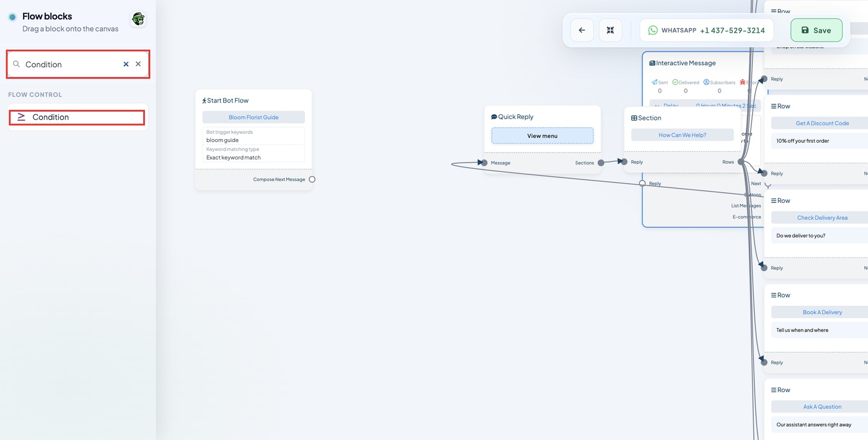The width and height of the screenshot is (868, 440).
Task: Click the Reply port under Check Delivery Area row
Action: tap(764, 267)
